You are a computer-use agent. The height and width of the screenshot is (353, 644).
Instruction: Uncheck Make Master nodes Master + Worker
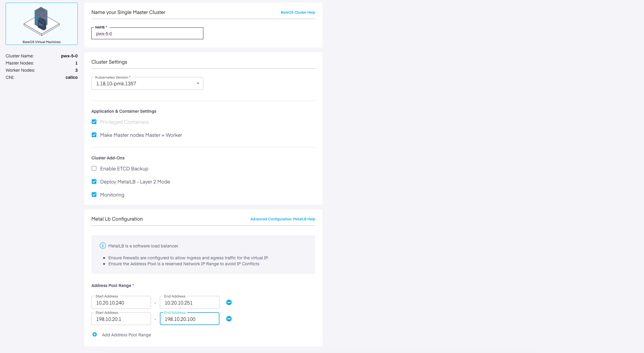click(94, 135)
